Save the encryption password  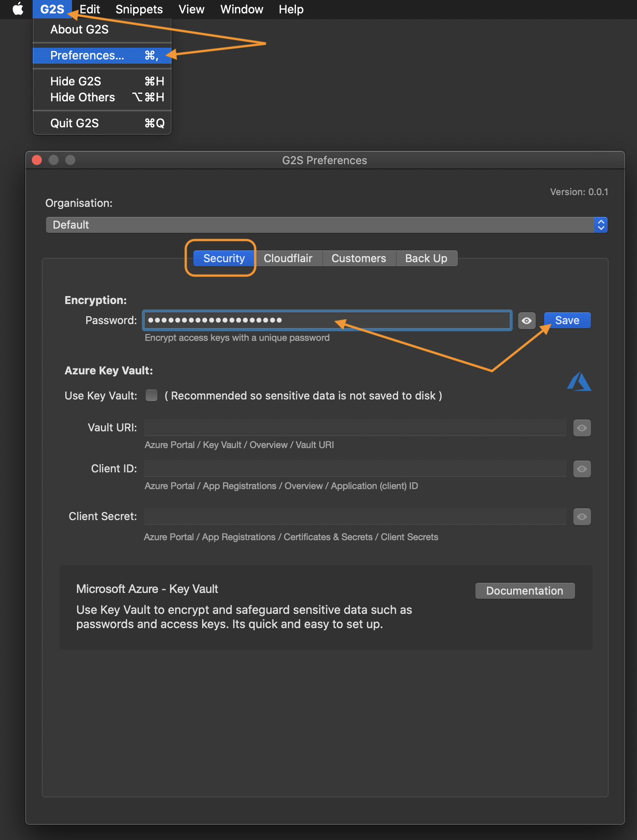(x=567, y=321)
